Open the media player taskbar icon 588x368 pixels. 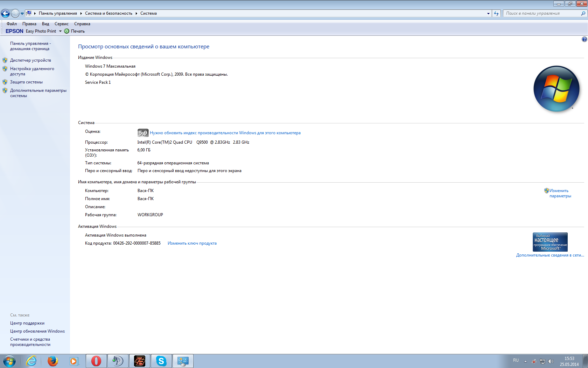click(x=74, y=361)
